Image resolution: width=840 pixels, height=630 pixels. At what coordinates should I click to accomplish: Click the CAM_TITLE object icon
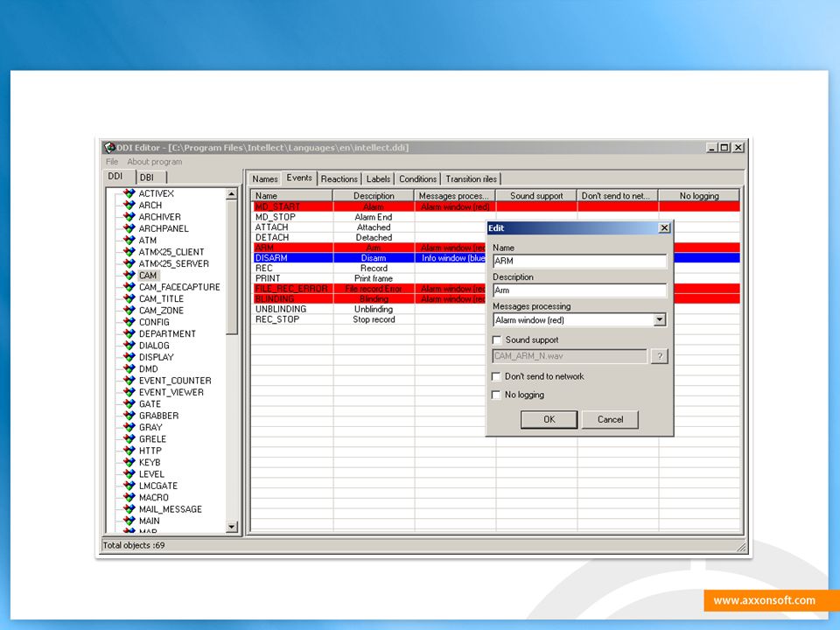[x=129, y=299]
